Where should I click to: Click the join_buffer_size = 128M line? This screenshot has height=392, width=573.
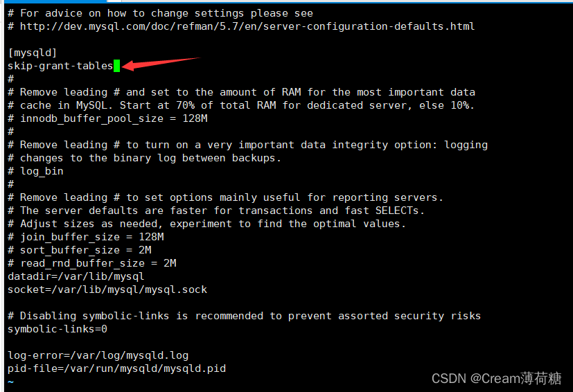[x=86, y=237]
